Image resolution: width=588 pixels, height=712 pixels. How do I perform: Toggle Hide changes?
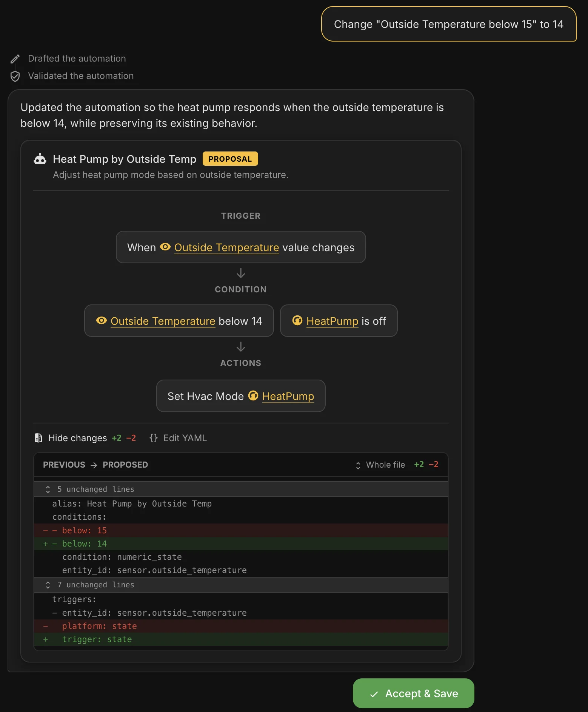coord(85,438)
